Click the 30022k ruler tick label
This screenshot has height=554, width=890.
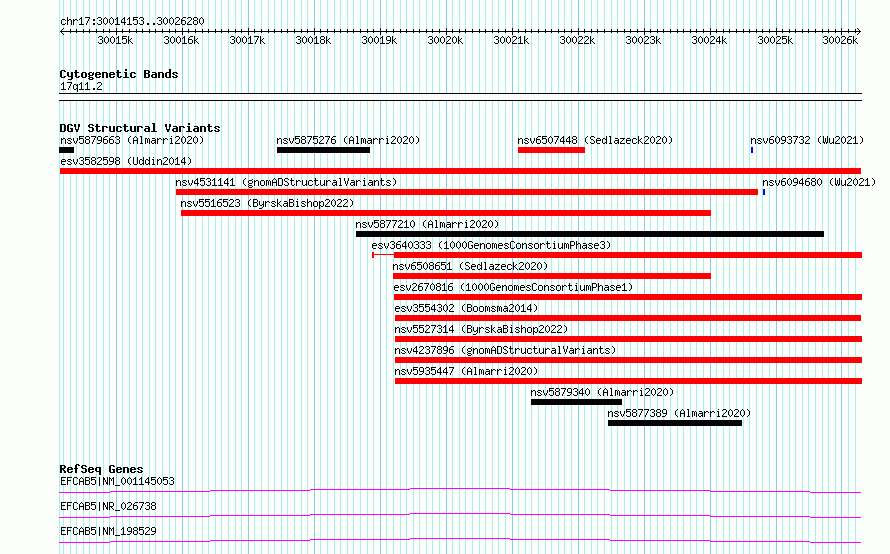point(577,40)
